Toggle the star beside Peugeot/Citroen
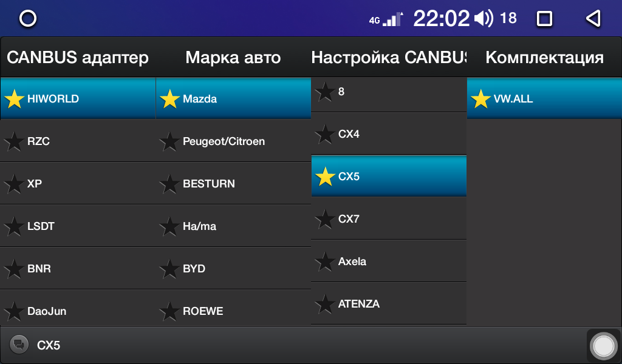 (x=169, y=141)
